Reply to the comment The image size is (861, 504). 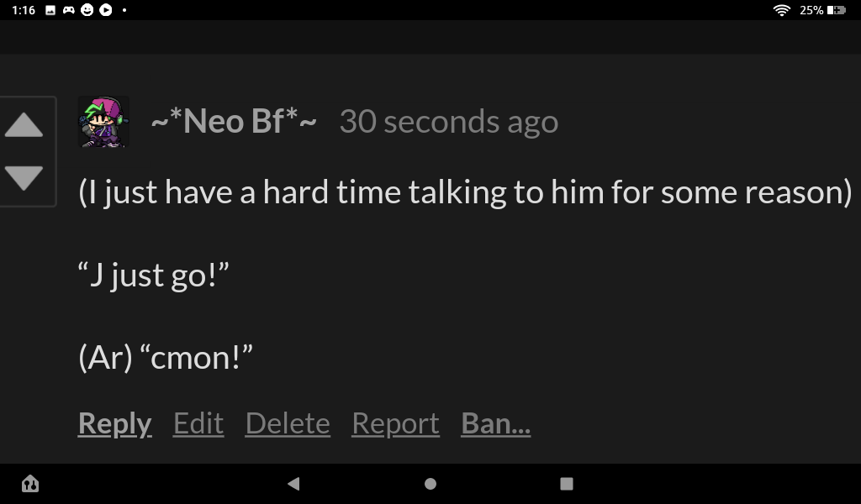pos(114,423)
